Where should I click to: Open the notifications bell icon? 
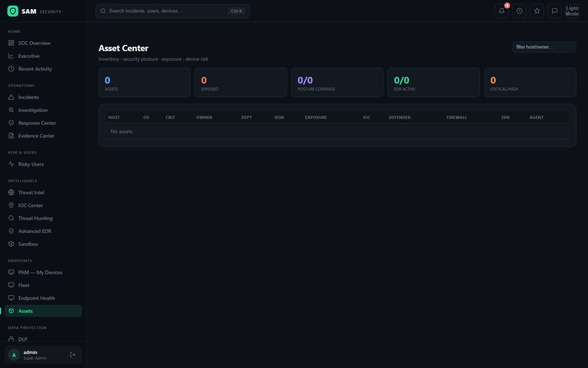[x=502, y=11]
